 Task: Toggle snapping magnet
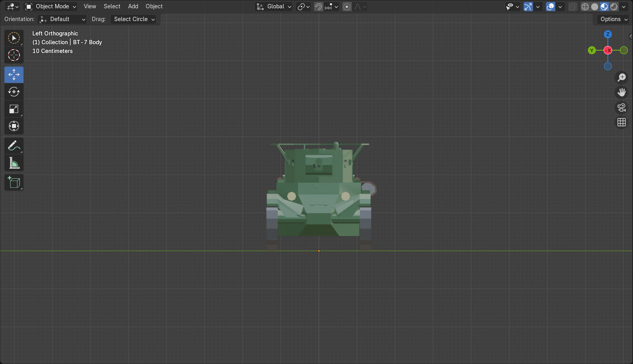tap(318, 6)
